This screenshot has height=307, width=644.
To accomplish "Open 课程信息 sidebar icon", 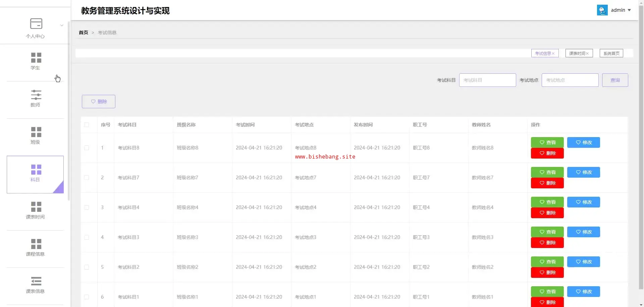I will click(x=36, y=244).
